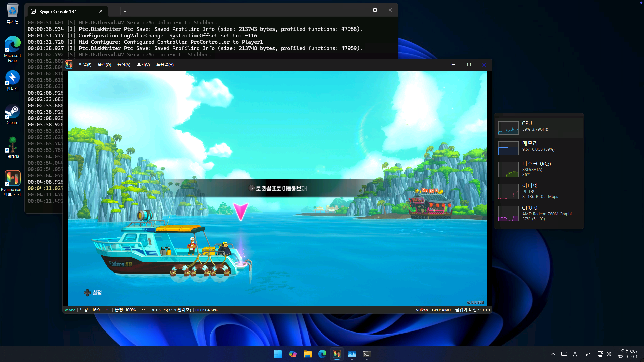Toggle docked mode in status bar
The image size is (644, 362).
84,310
